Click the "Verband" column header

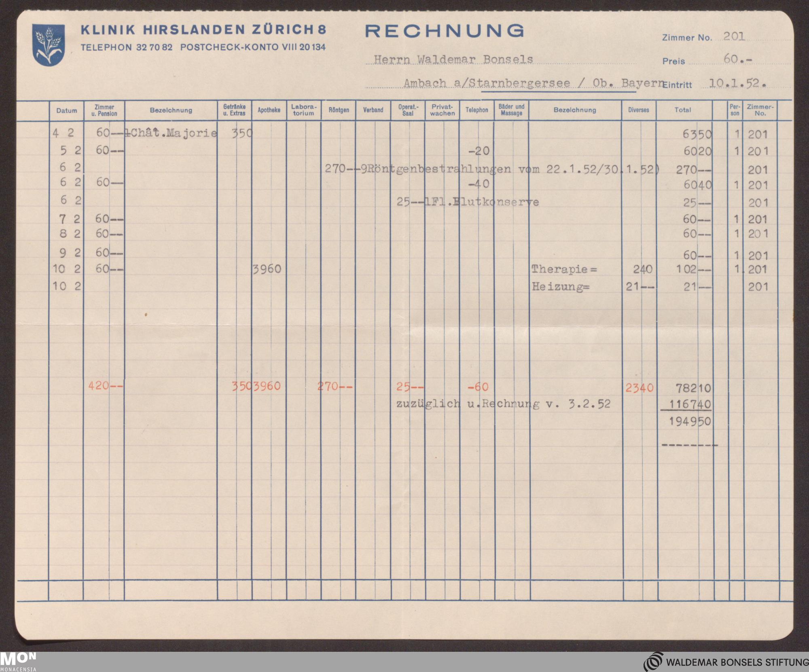(x=373, y=110)
